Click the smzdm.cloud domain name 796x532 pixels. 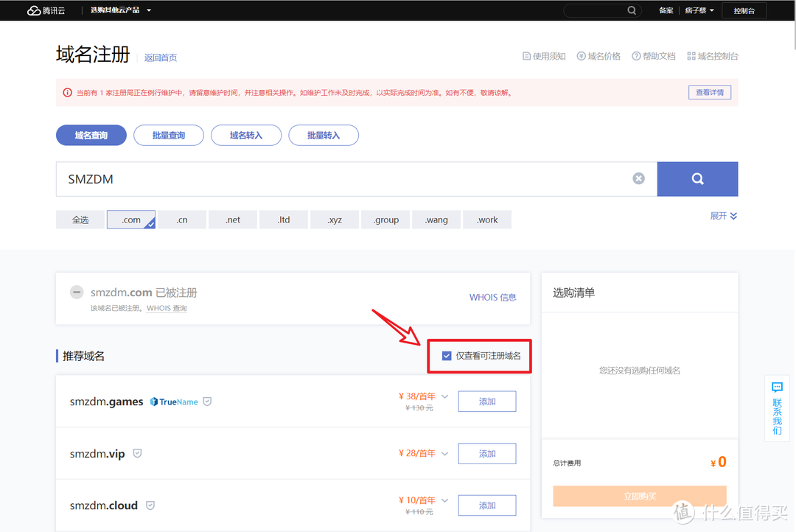pyautogui.click(x=104, y=505)
